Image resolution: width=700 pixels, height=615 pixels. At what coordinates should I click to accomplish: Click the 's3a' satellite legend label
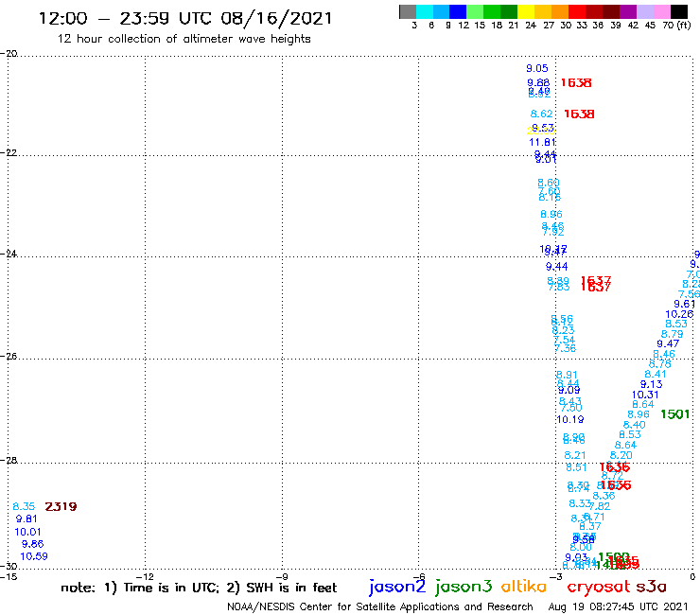tap(651, 587)
